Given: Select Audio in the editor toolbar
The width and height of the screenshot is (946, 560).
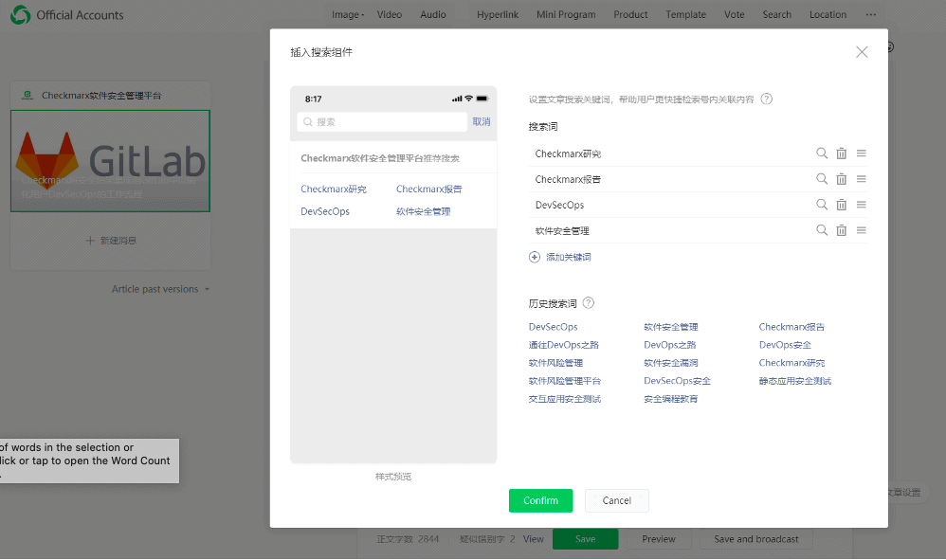Looking at the screenshot, I should (433, 14).
